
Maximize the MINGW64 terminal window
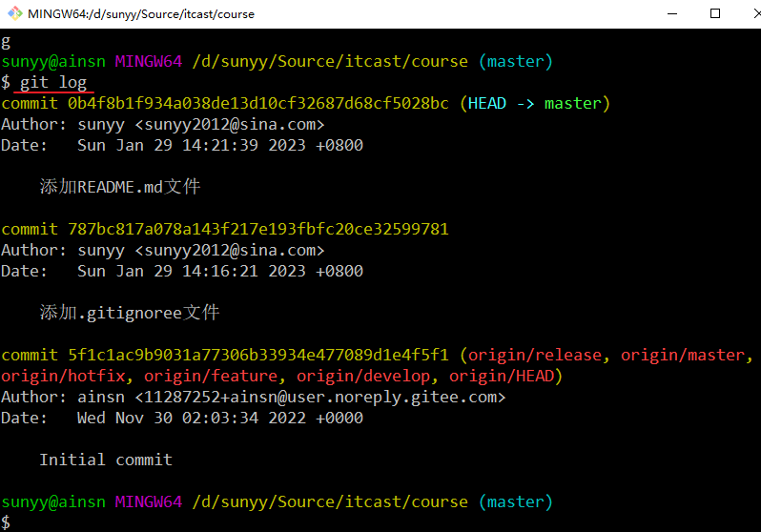(715, 14)
